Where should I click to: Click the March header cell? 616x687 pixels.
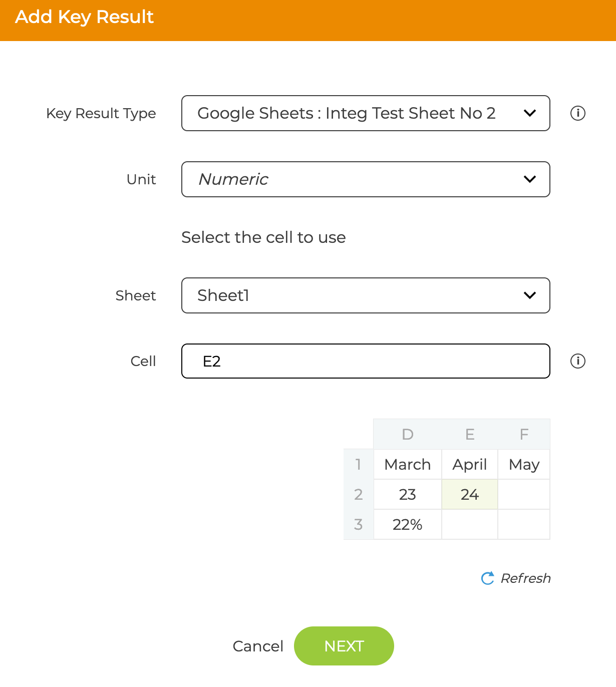[408, 464]
